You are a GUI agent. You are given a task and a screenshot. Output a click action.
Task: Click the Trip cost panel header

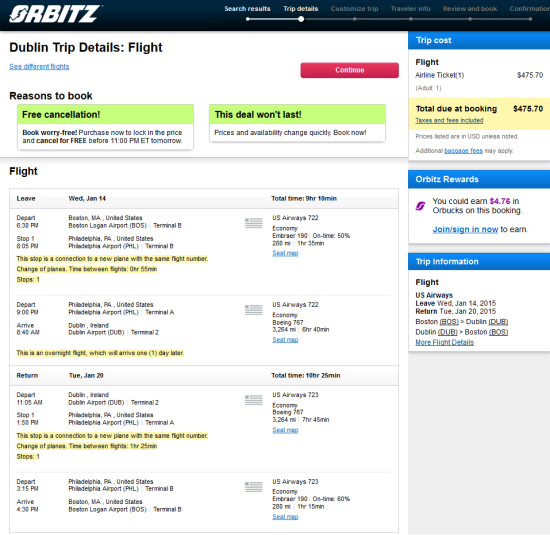[x=479, y=40]
